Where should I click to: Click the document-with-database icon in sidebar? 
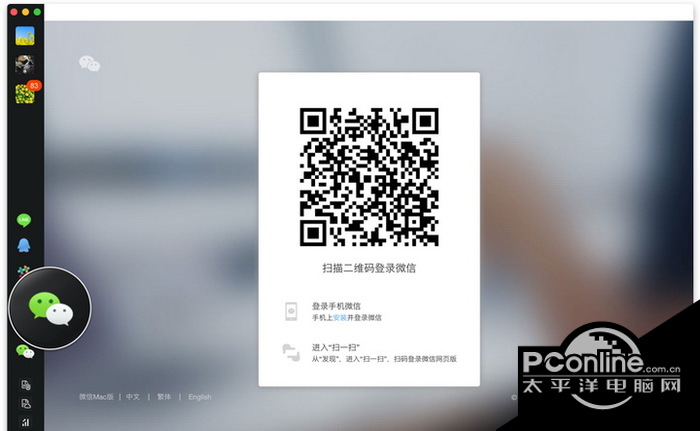26,385
